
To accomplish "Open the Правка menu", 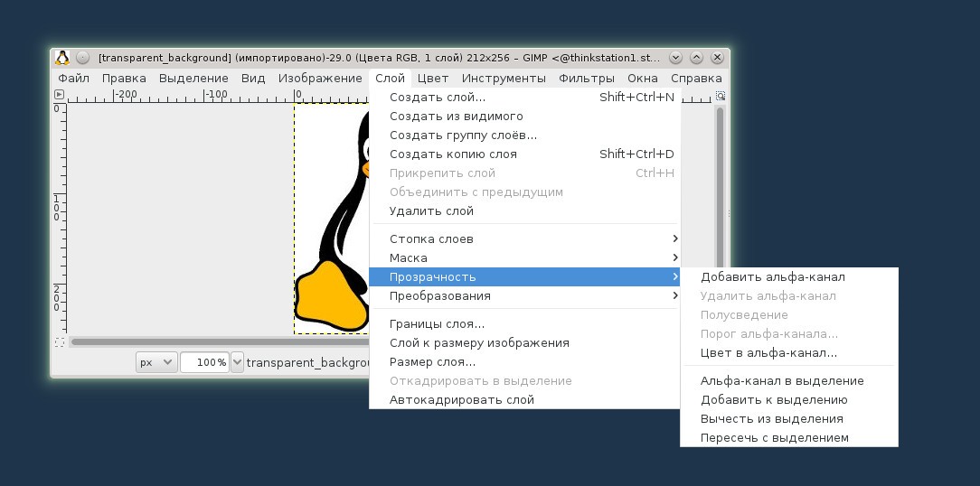I will 124,78.
